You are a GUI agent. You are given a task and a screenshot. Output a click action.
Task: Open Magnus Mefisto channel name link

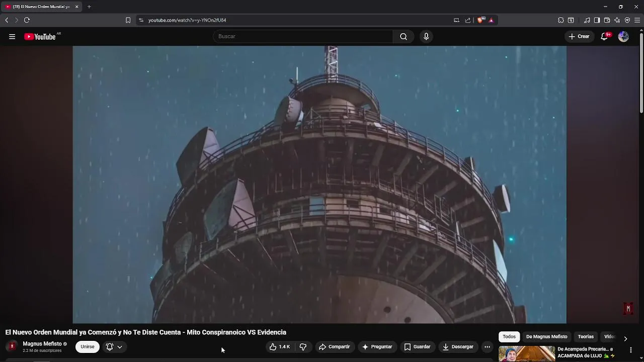[42, 344]
